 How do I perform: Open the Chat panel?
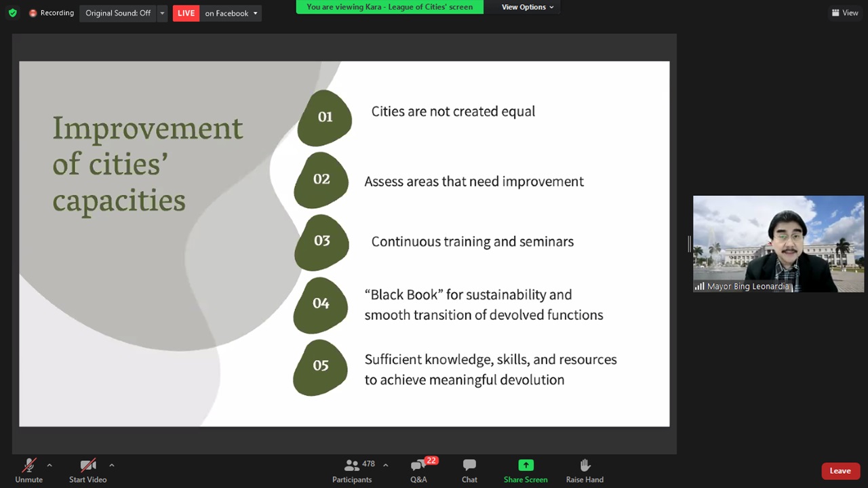coord(469,470)
